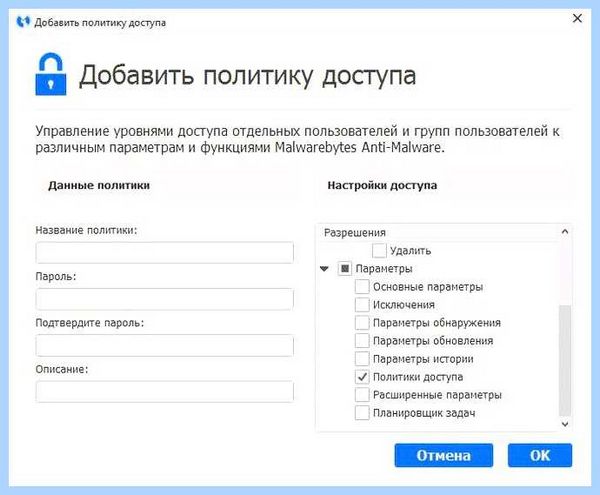Viewport: 600px width, 495px height.
Task: Click the Данные политики heading
Action: point(99,186)
